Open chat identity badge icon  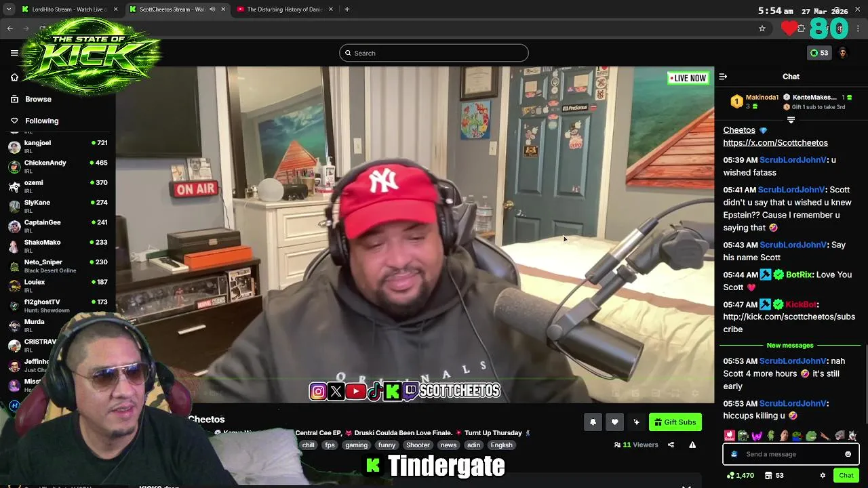pyautogui.click(x=734, y=454)
